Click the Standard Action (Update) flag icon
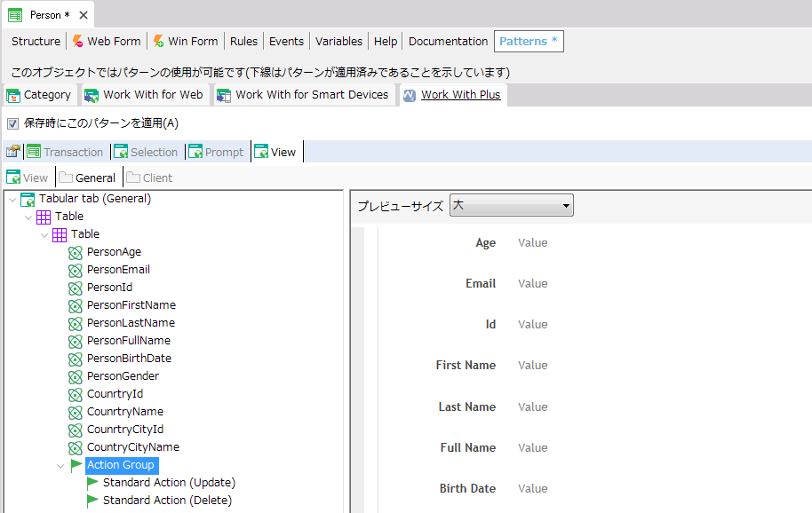This screenshot has height=513, width=812. (x=92, y=482)
